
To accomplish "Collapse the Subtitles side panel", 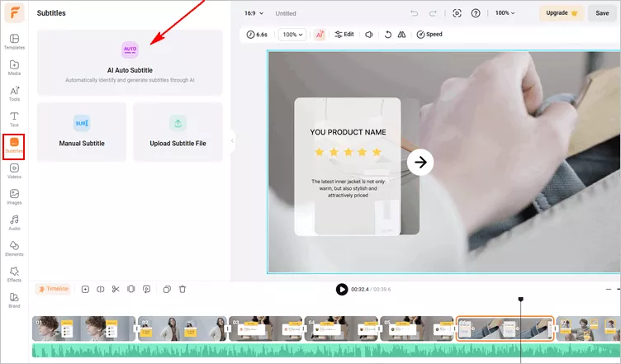I will point(233,140).
